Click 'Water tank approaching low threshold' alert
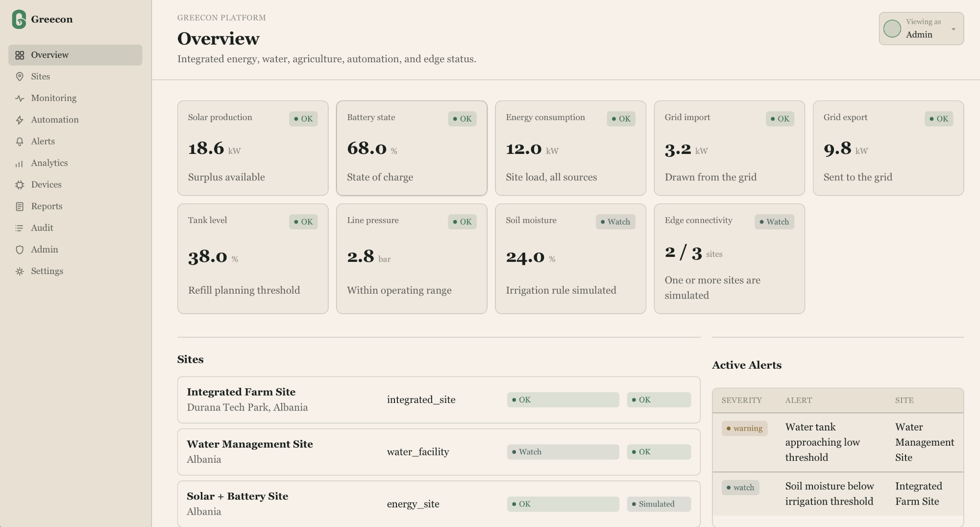 tap(823, 442)
